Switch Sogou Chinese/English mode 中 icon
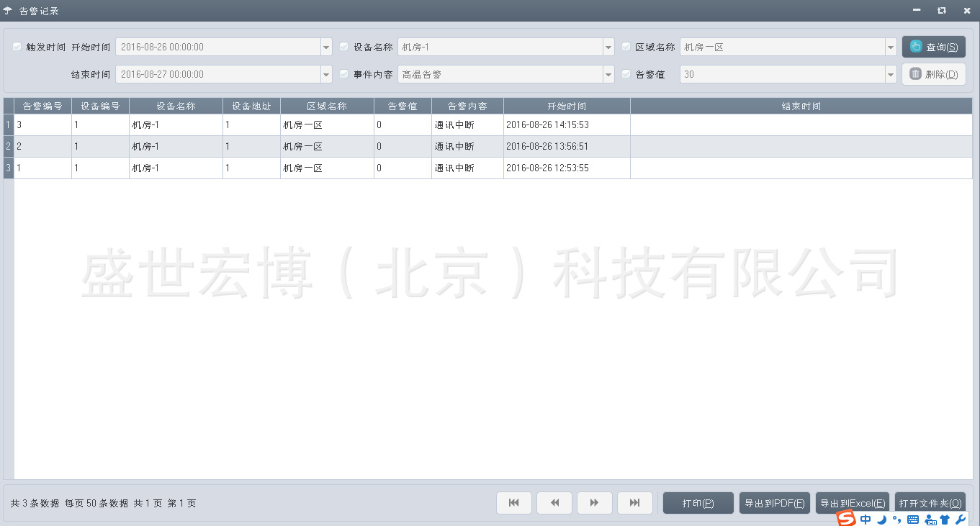 (866, 520)
